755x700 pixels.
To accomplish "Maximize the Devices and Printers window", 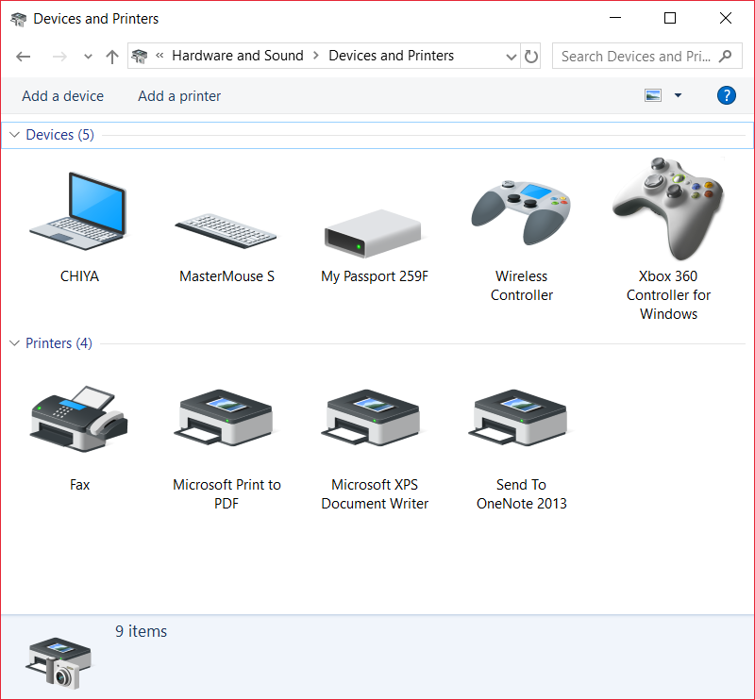I will tap(670, 18).
